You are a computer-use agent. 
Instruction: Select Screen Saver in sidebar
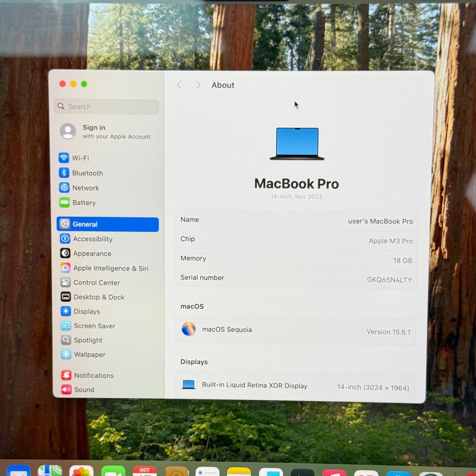(x=94, y=326)
